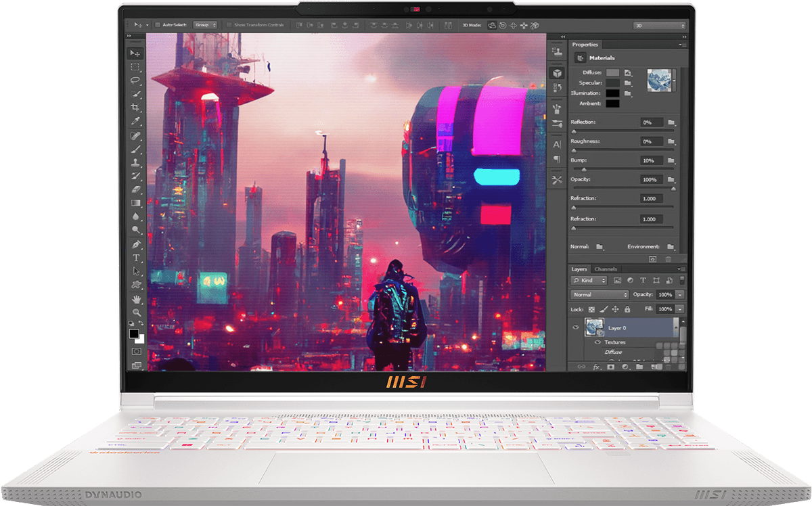
Task: Pick the Eyedropper tool
Action: click(135, 122)
